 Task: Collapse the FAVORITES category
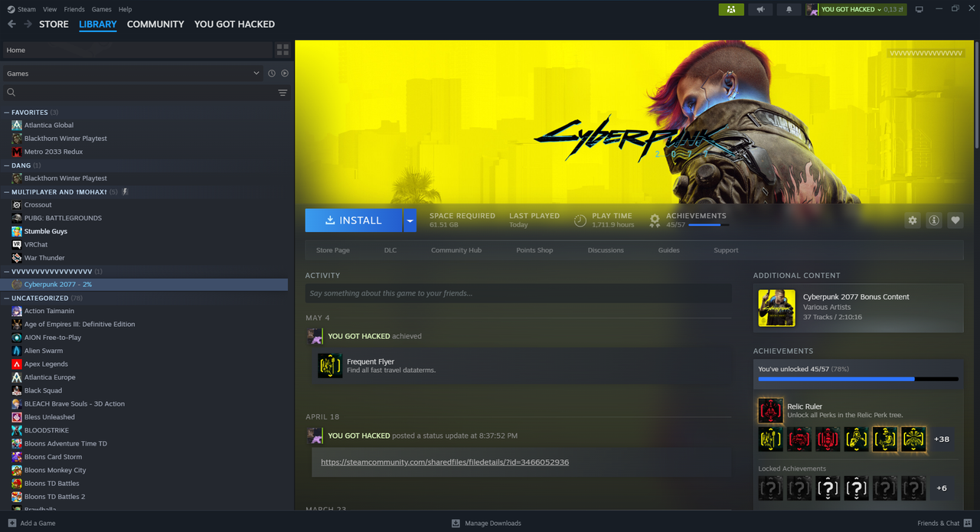[x=7, y=113]
